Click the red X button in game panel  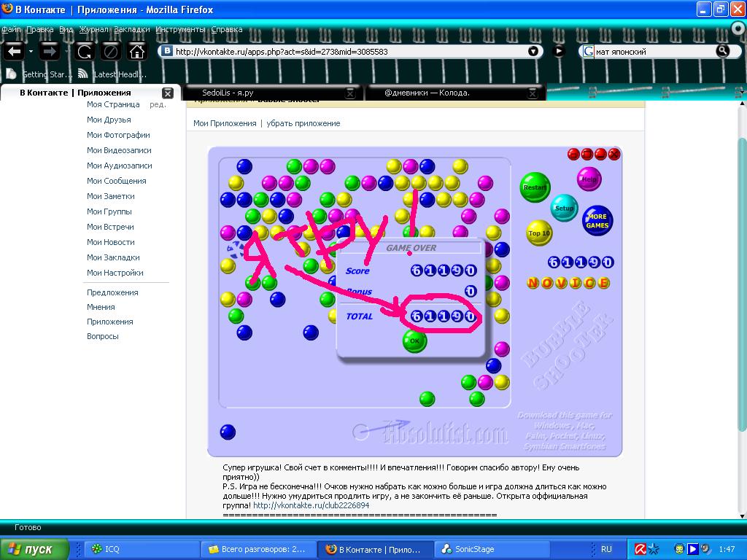pyautogui.click(x=614, y=154)
